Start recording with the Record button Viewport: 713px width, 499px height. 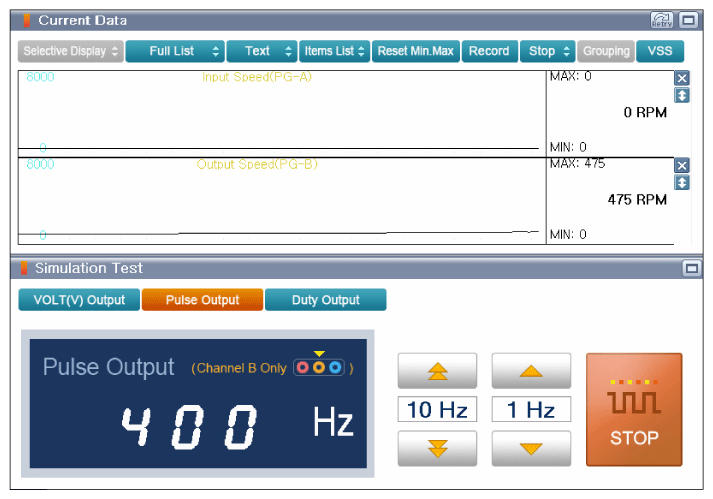(489, 51)
